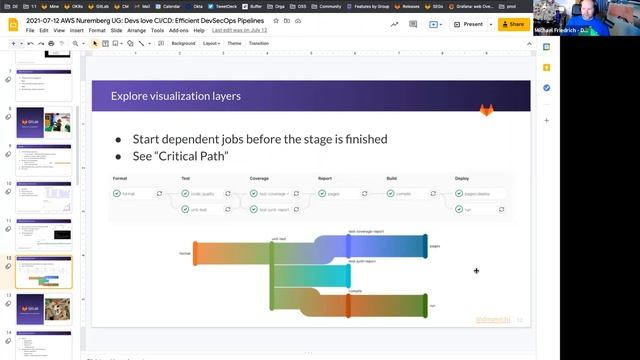Open the Slide menu

(116, 31)
